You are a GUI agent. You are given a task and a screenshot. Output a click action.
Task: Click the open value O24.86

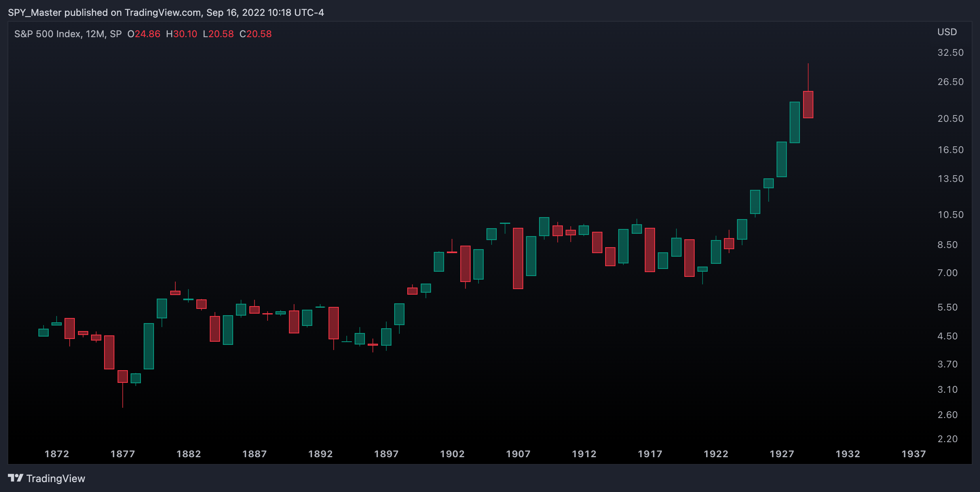point(144,34)
